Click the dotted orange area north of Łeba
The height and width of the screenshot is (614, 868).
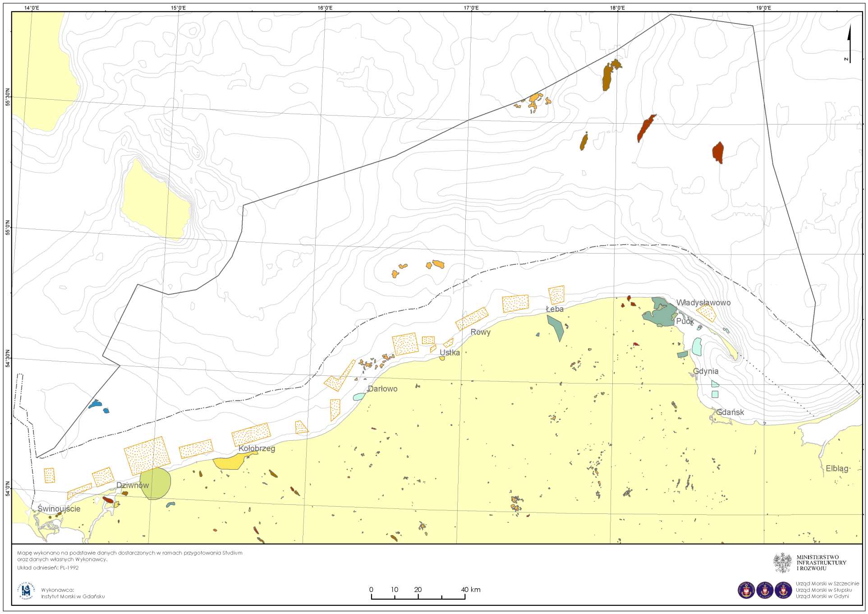pyautogui.click(x=556, y=295)
